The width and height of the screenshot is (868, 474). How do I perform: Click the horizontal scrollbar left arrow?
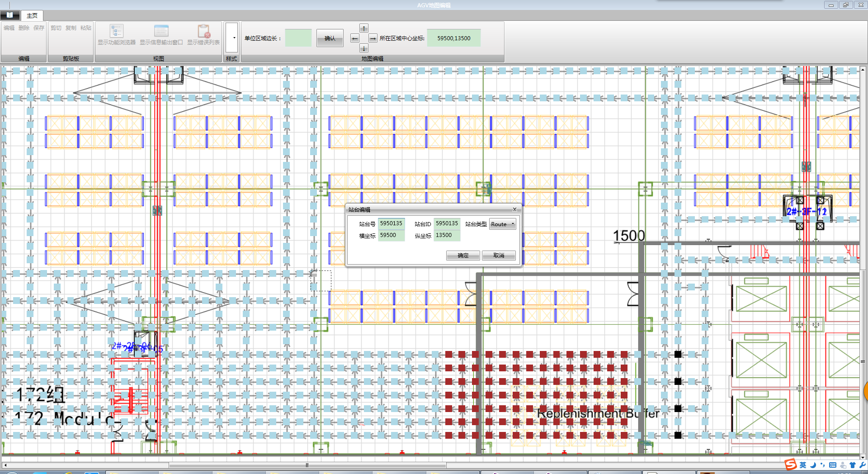[5, 465]
